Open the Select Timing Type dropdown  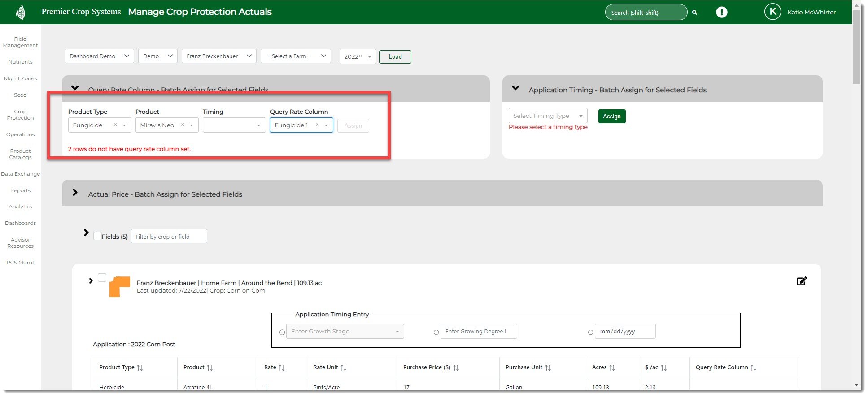pyautogui.click(x=547, y=116)
